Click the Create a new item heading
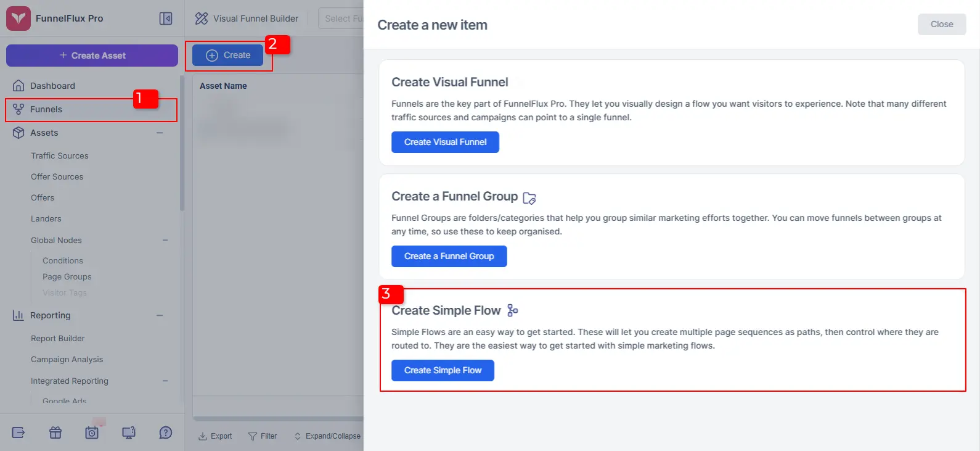This screenshot has height=451, width=980. (432, 25)
